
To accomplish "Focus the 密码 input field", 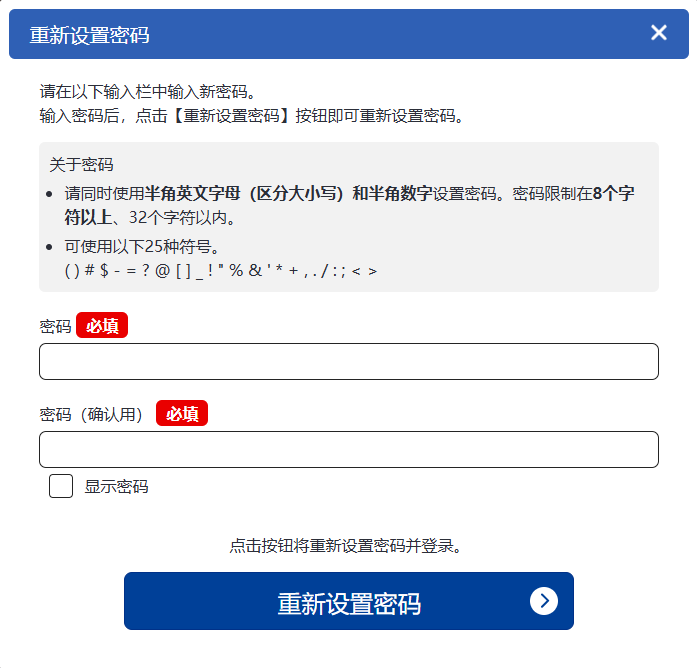I will (348, 362).
